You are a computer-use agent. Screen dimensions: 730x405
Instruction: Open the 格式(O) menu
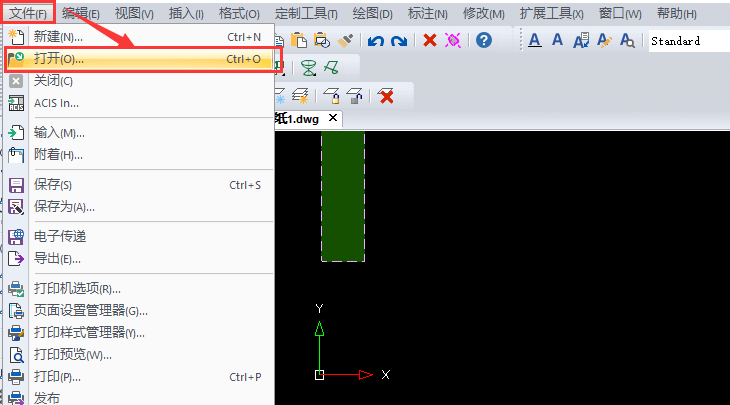pyautogui.click(x=239, y=14)
